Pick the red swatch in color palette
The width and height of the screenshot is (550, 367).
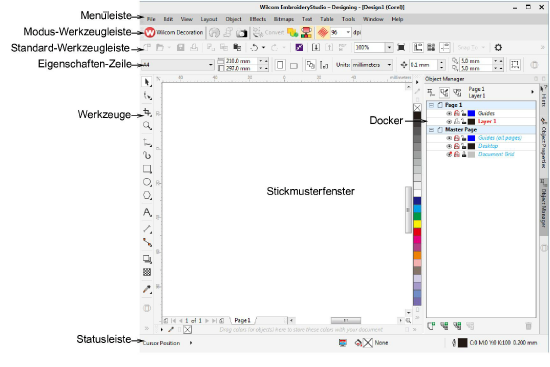(x=417, y=232)
